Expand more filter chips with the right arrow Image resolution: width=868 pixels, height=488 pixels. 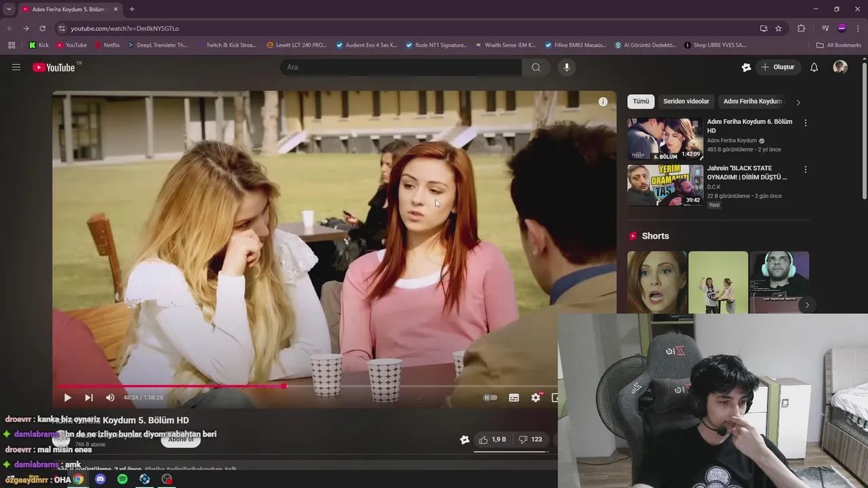pos(798,102)
